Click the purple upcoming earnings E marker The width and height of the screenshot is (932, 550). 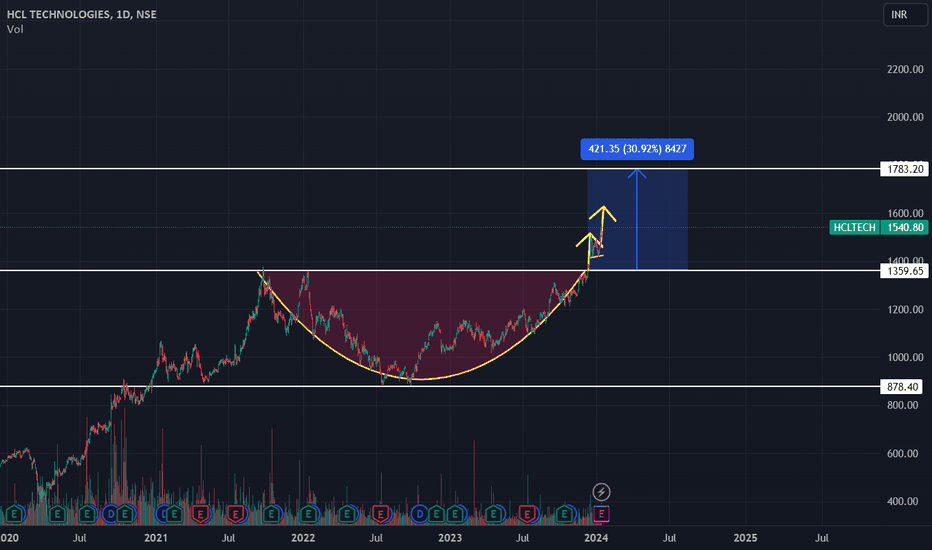601,513
